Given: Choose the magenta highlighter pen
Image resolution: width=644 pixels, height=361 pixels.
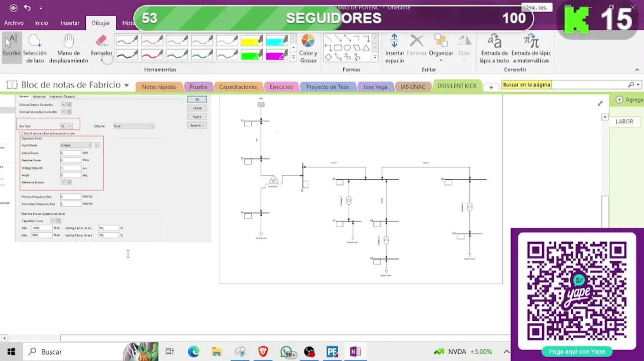Looking at the screenshot, I should (277, 55).
